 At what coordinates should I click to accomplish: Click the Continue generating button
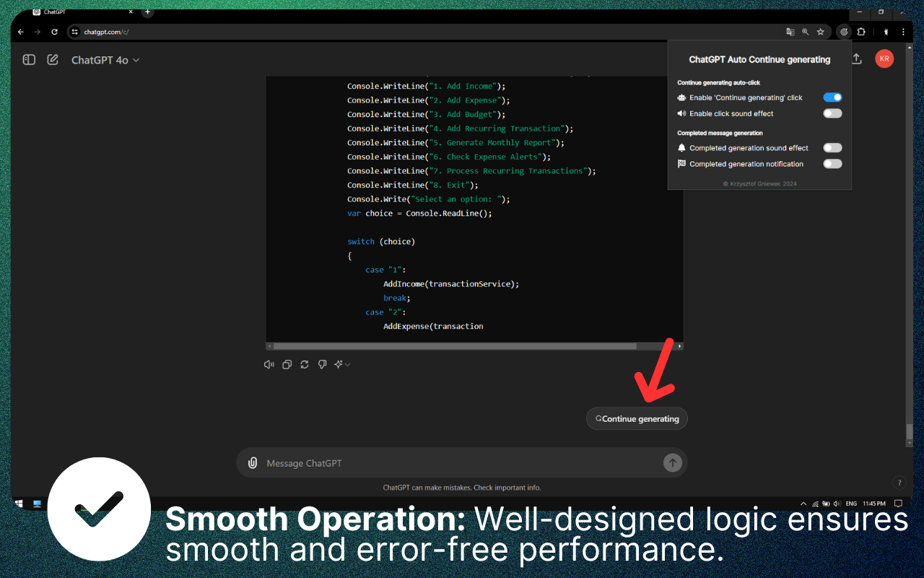pyautogui.click(x=637, y=418)
